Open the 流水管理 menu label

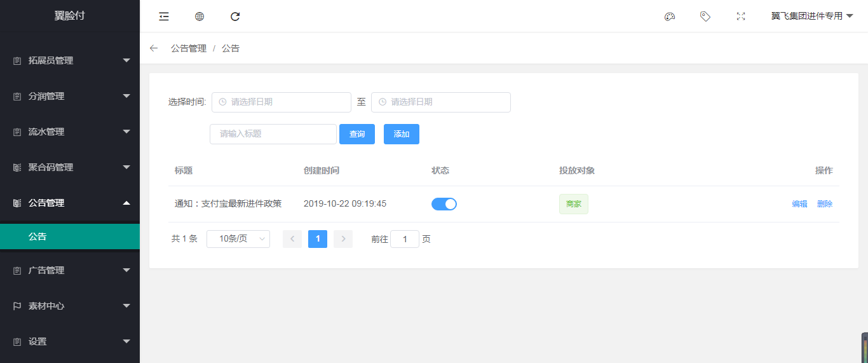click(46, 132)
